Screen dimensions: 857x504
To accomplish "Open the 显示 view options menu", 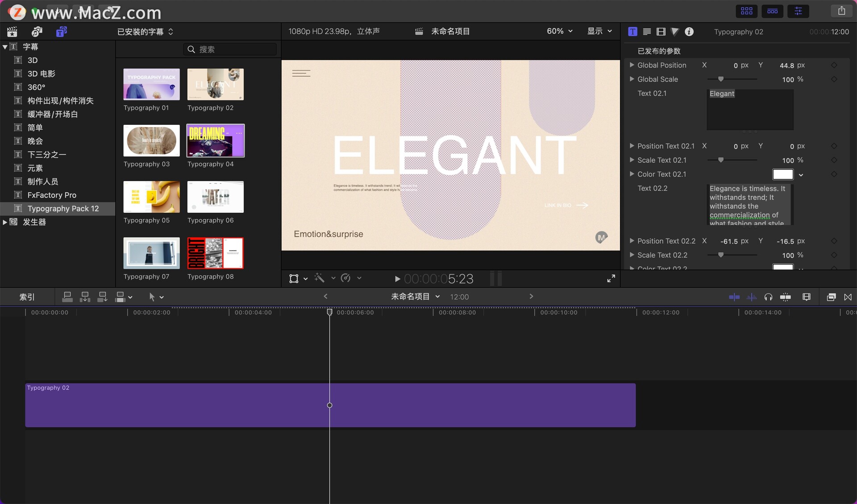I will 599,31.
